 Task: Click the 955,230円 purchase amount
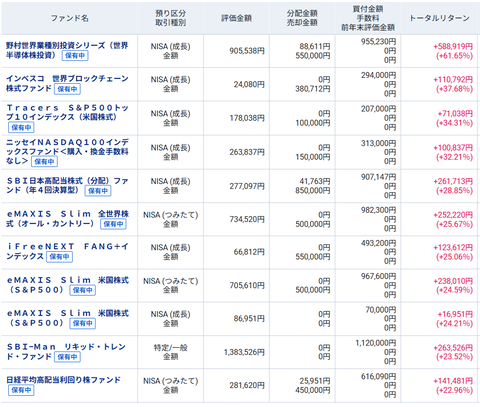pyautogui.click(x=378, y=41)
